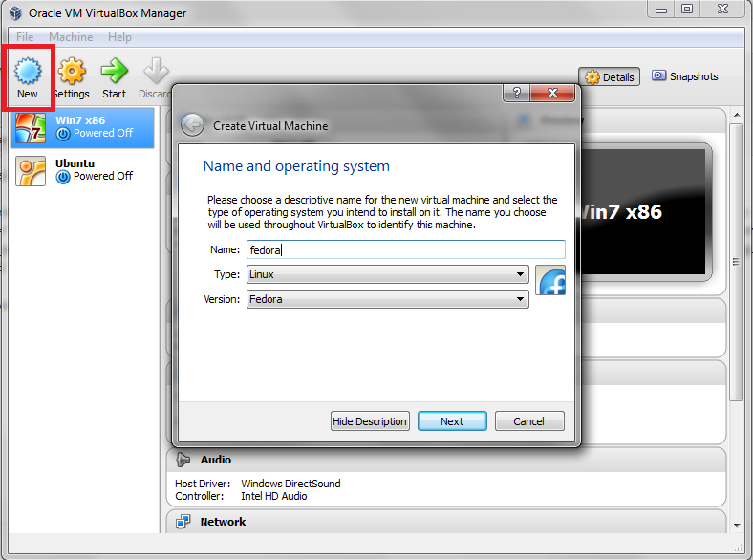Open the Version dropdown showing Fedora

click(388, 299)
